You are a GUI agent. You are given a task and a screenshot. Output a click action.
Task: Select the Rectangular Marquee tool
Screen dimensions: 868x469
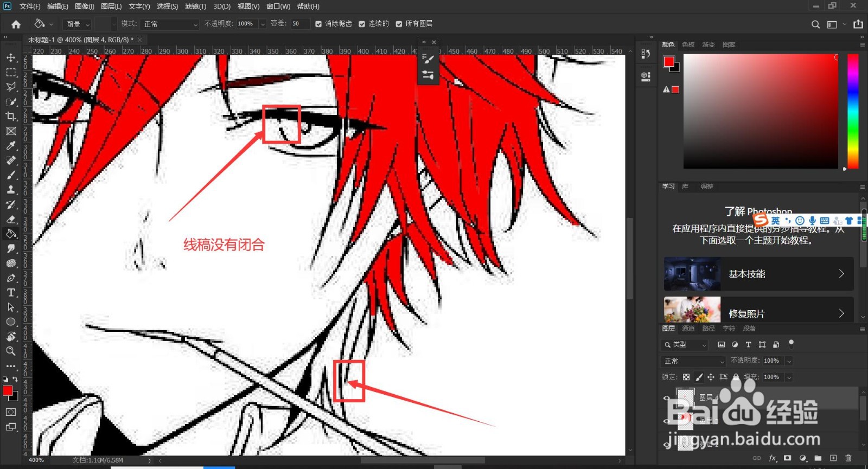11,72
